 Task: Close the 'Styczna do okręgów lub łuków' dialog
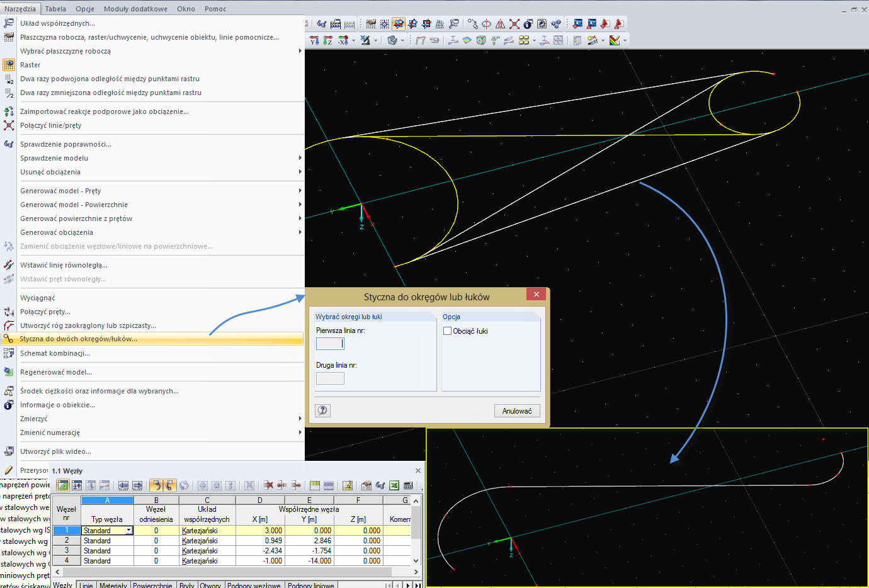click(x=536, y=295)
